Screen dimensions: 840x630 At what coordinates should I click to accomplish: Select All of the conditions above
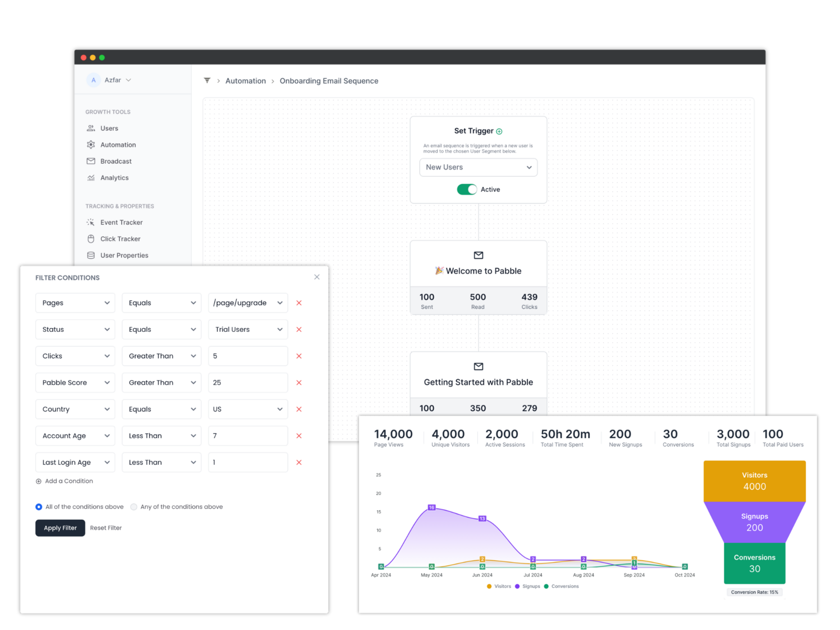(x=39, y=507)
